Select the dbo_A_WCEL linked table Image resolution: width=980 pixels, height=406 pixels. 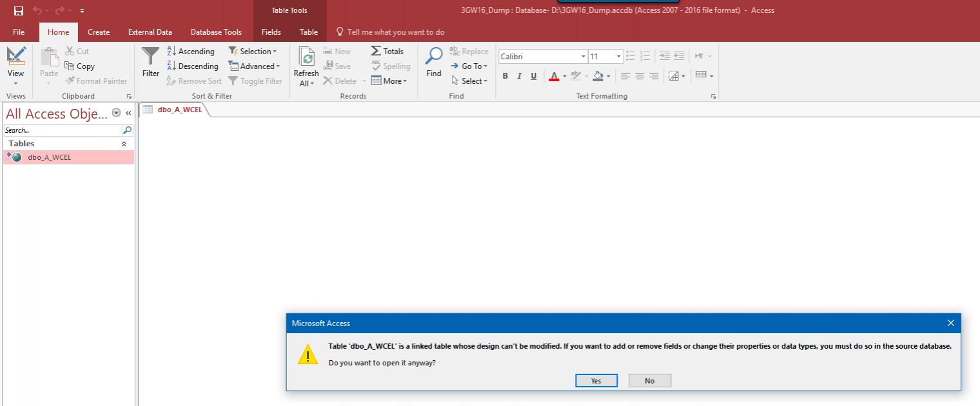68,157
